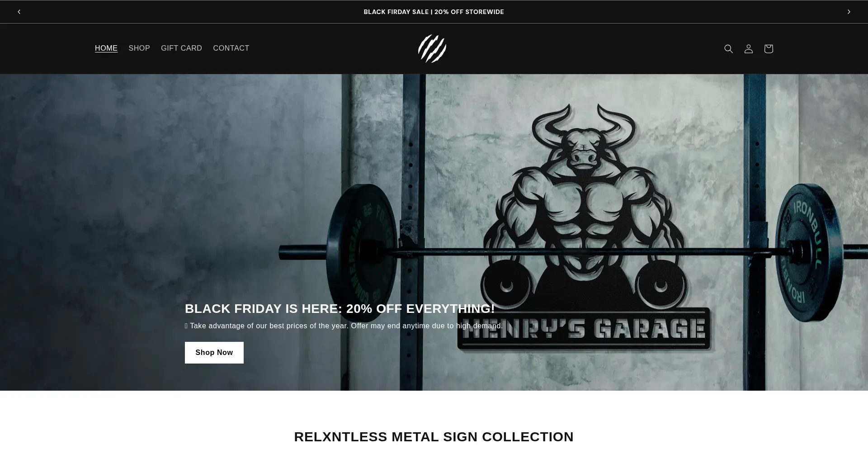Viewport: 868px width, 449px height.
Task: Click the Shop Now button
Action: point(214,353)
